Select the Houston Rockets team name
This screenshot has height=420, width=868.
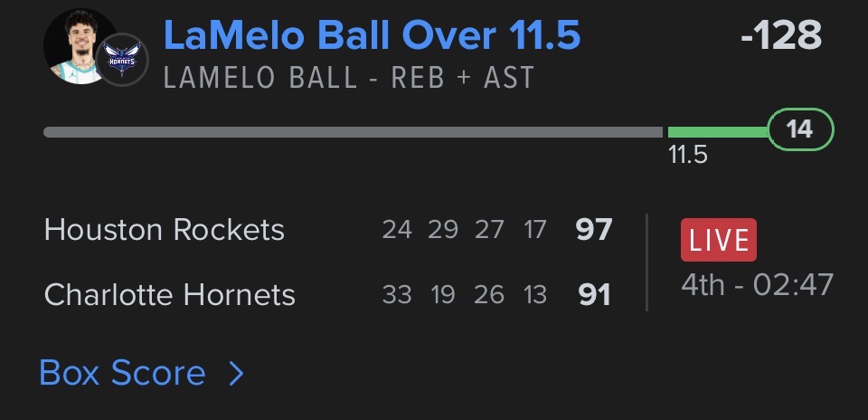pos(165,230)
